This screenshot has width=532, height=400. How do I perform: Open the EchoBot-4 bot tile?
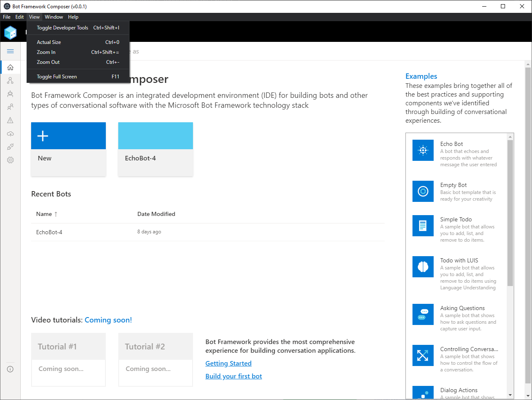pyautogui.click(x=156, y=149)
